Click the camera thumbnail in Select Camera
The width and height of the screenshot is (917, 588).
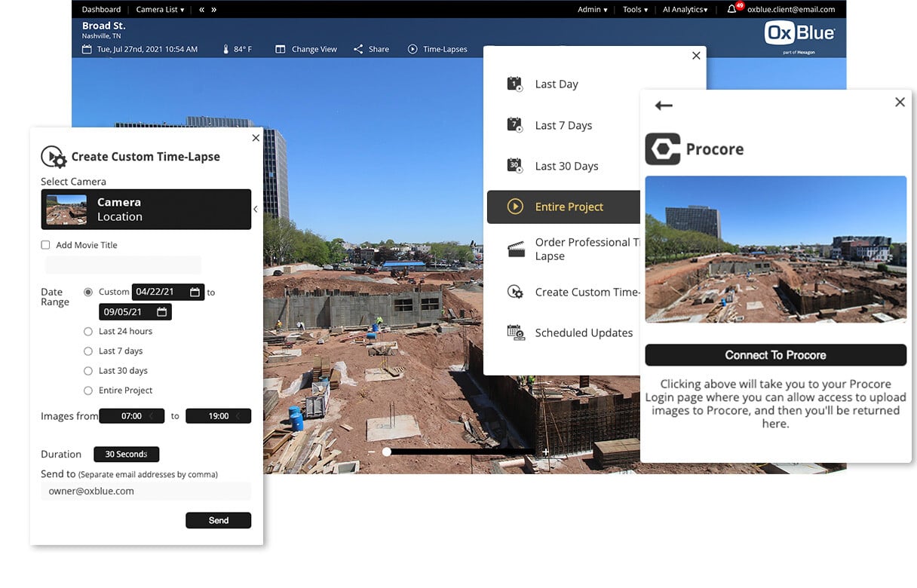pos(66,210)
